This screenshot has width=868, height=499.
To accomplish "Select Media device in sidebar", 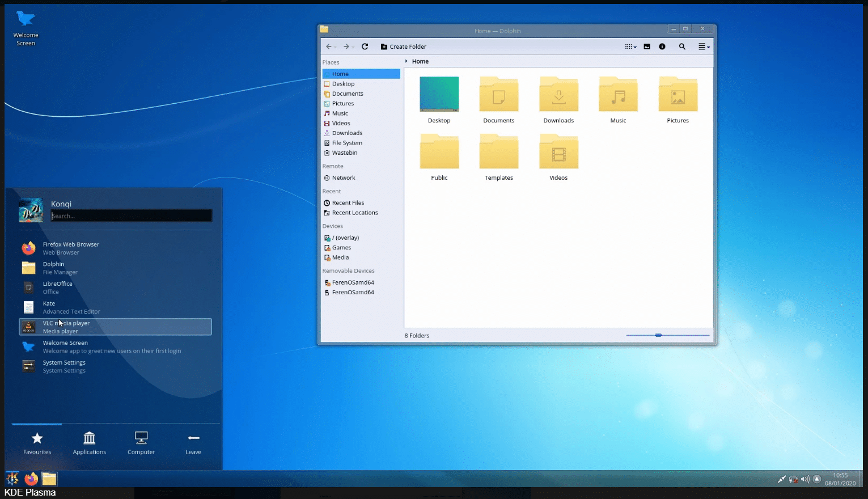I will pyautogui.click(x=361, y=257).
